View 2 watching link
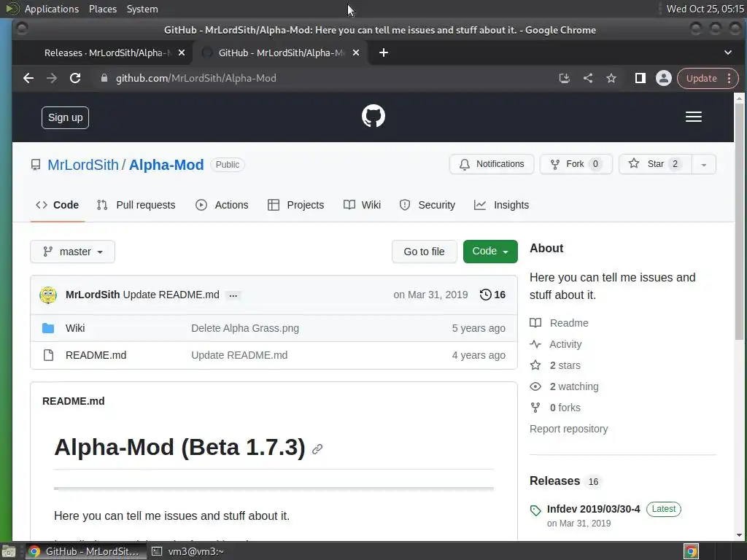 pos(565,386)
